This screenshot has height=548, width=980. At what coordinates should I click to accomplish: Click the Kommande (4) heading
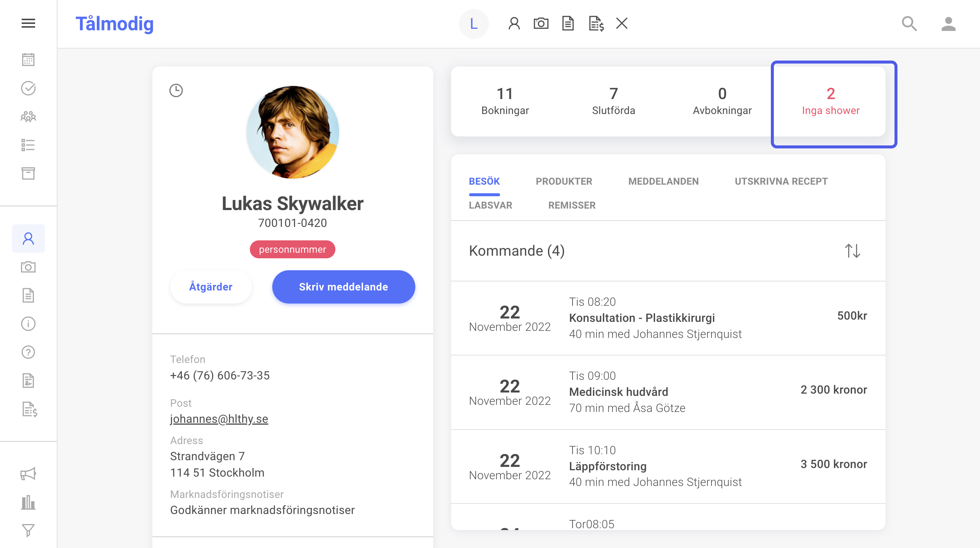[x=517, y=251]
